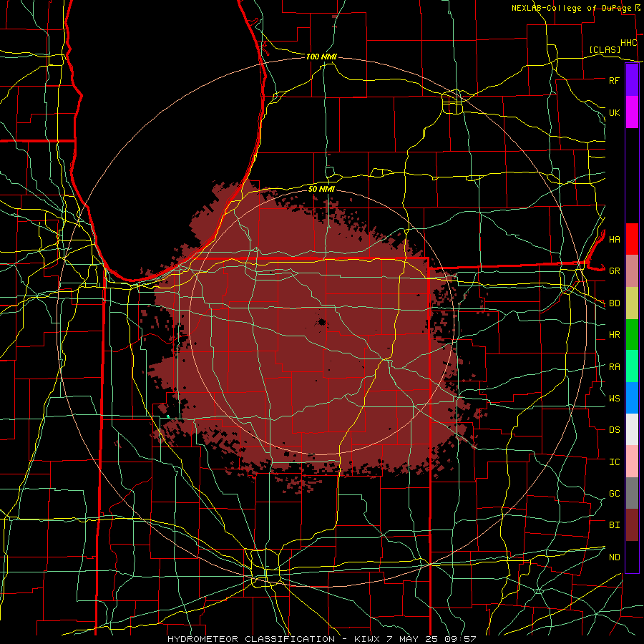644x644 pixels.
Task: Click the mint RA legend swatch
Action: 632,366
